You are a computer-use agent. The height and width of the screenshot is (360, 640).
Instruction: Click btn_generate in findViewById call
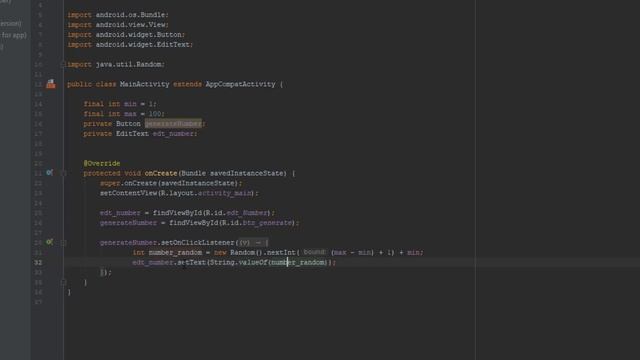pyautogui.click(x=267, y=223)
